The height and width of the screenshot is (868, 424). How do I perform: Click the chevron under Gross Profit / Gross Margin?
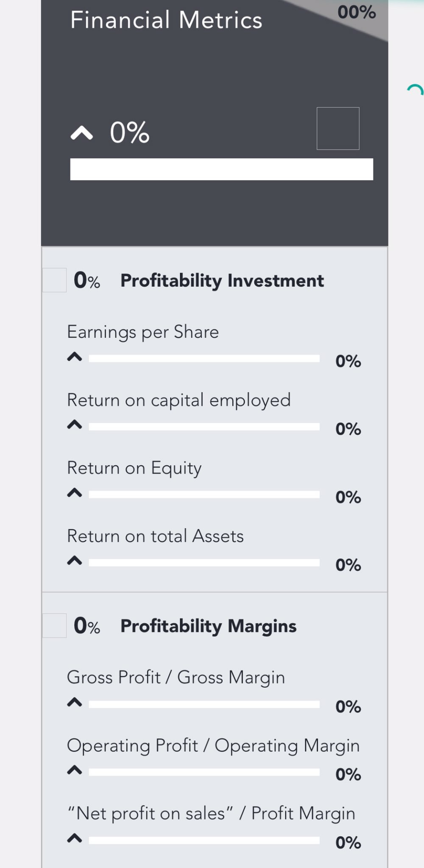point(75,702)
